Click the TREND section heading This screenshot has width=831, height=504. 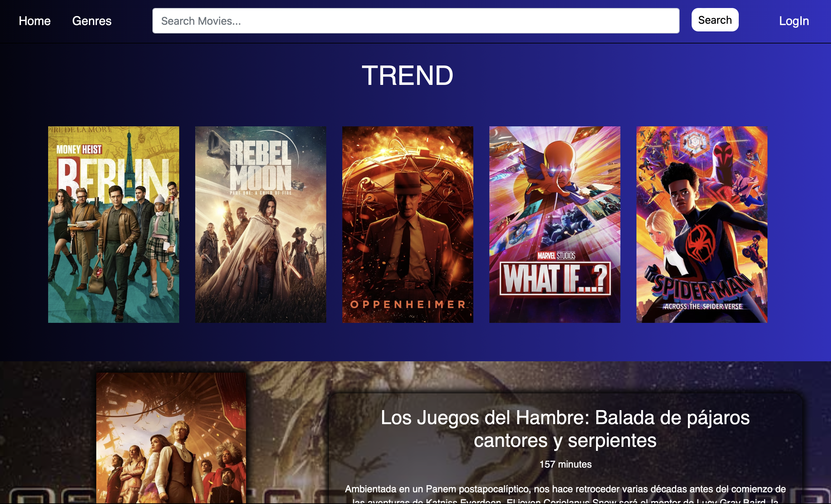[x=407, y=76]
